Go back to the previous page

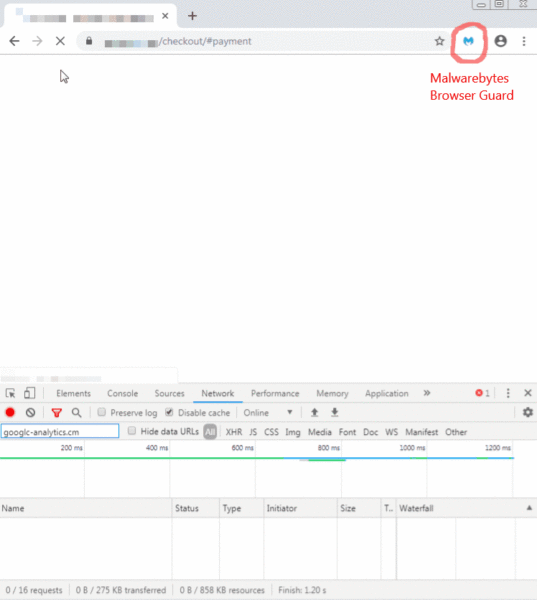click(14, 41)
